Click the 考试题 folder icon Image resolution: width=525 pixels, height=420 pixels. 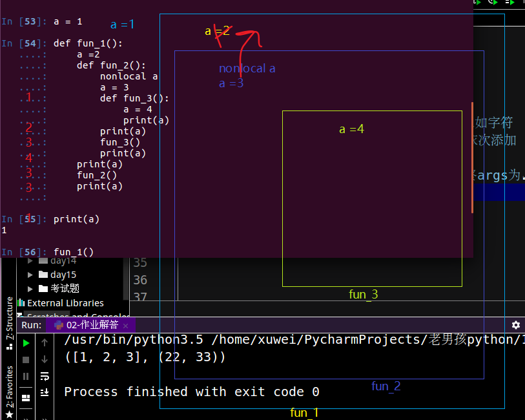[43, 288]
